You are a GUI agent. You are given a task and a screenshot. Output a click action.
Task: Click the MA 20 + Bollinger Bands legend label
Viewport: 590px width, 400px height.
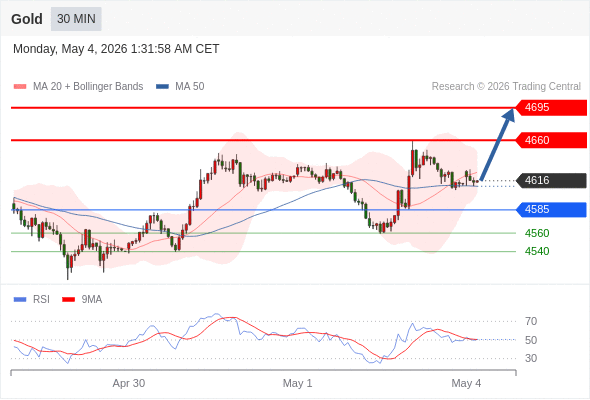pyautogui.click(x=88, y=87)
